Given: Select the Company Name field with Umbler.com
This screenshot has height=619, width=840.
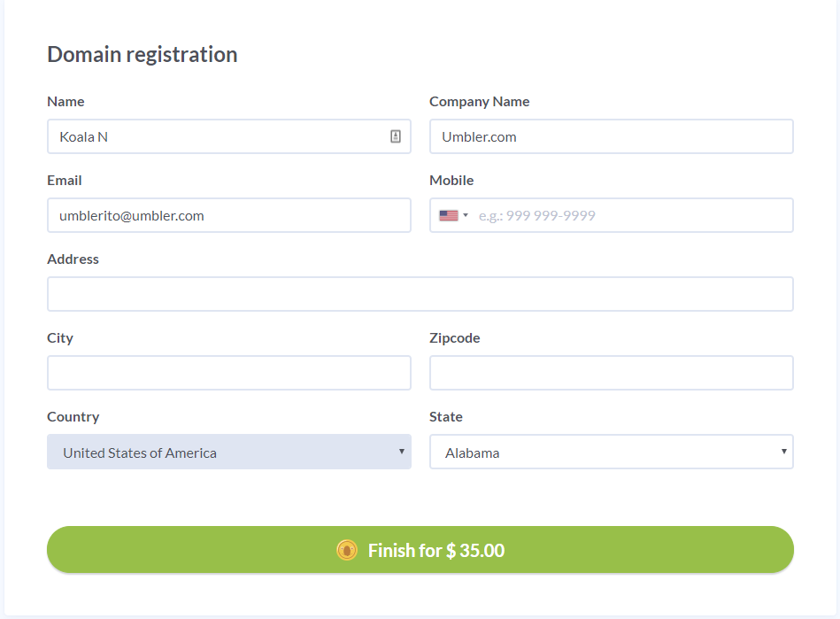Looking at the screenshot, I should 612,136.
